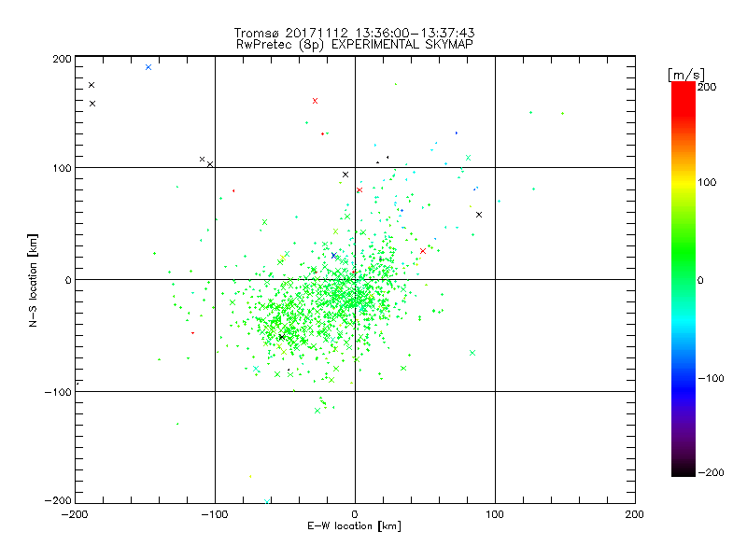
Task: Click the y-axis tick label '-100'
Action: click(x=58, y=392)
